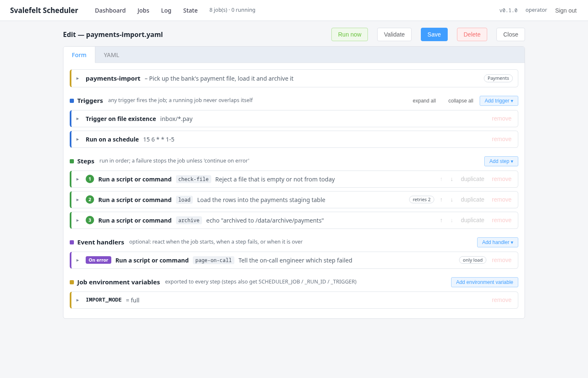588x378 pixels.
Task: Click the Svalefelt Scheduler logo
Action: [x=44, y=10]
